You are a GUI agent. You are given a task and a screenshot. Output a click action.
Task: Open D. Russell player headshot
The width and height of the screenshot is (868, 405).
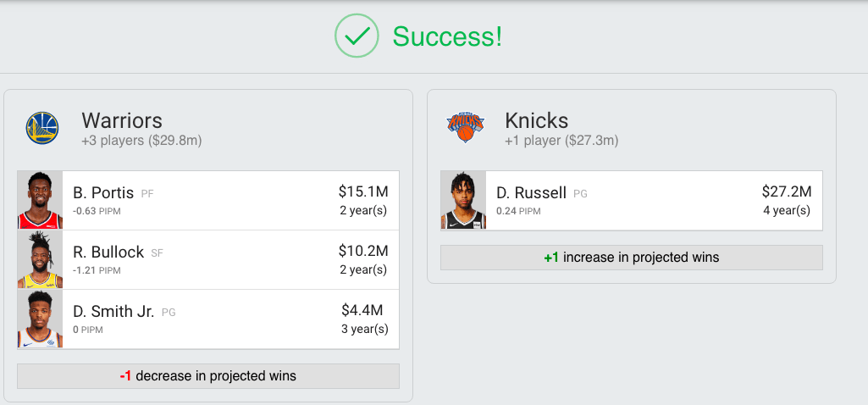[x=463, y=201]
